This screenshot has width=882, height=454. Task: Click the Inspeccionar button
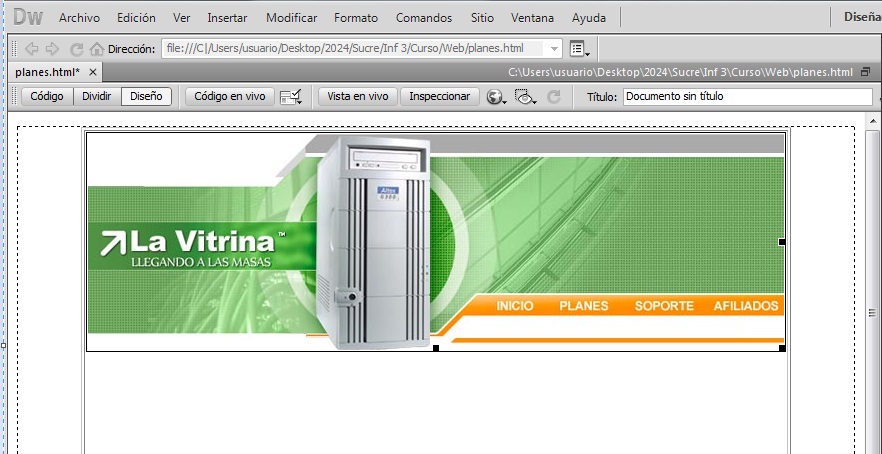[x=439, y=96]
